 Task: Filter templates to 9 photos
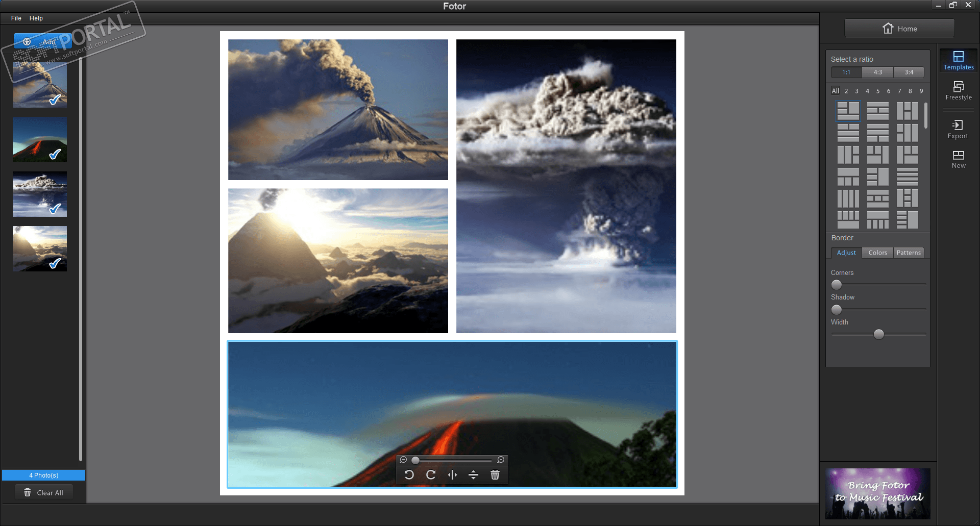click(x=921, y=91)
